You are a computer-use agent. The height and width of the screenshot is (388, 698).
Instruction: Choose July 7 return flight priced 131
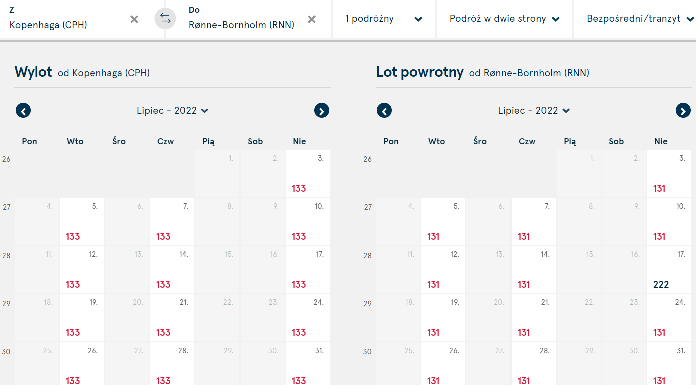coord(533,222)
